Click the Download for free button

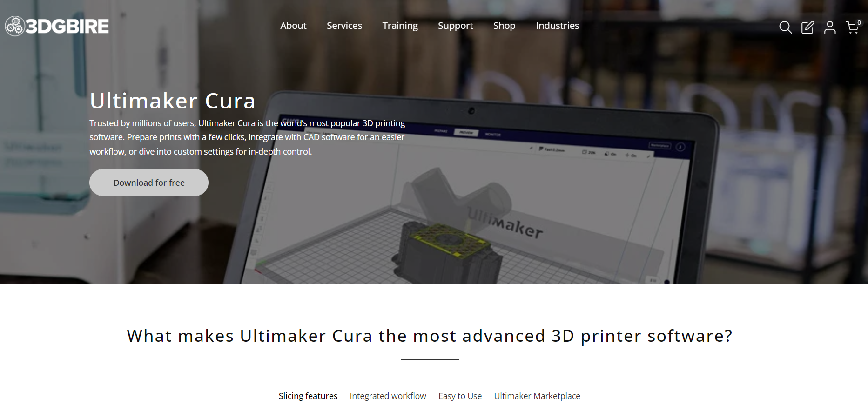149,183
